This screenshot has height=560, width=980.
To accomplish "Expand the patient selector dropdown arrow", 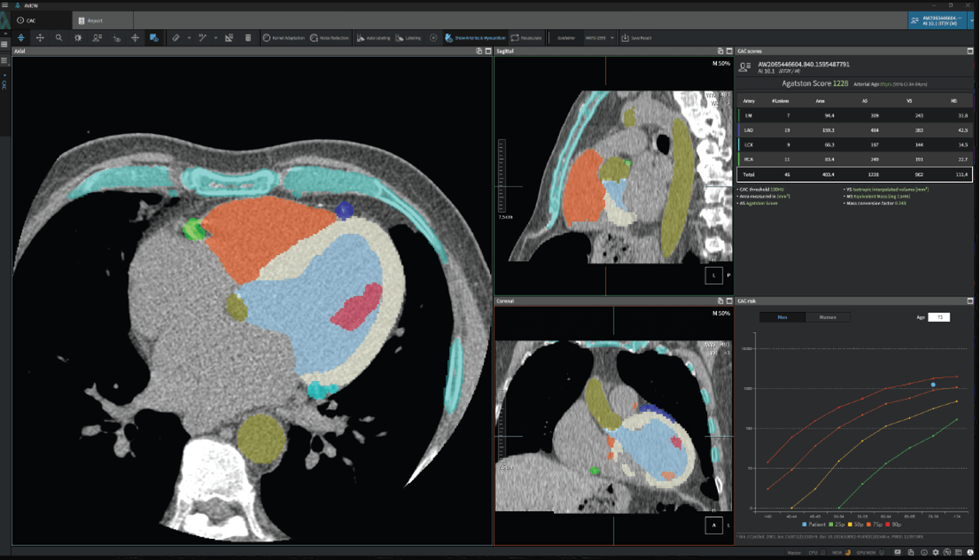I will click(971, 20).
